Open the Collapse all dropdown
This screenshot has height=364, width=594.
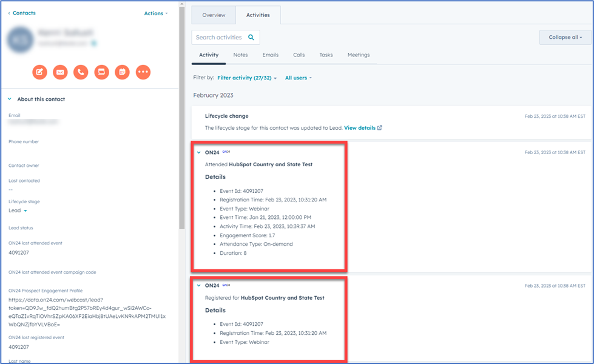(x=564, y=37)
